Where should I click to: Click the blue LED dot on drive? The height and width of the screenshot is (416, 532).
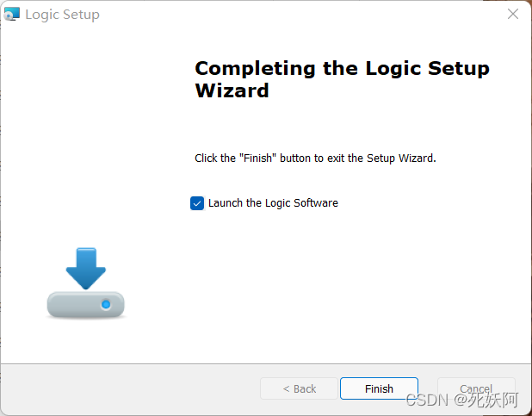[106, 305]
